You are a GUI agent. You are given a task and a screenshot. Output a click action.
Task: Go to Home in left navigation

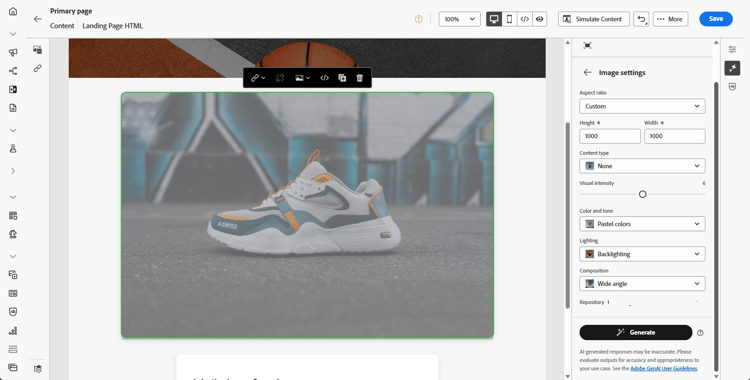tap(13, 11)
